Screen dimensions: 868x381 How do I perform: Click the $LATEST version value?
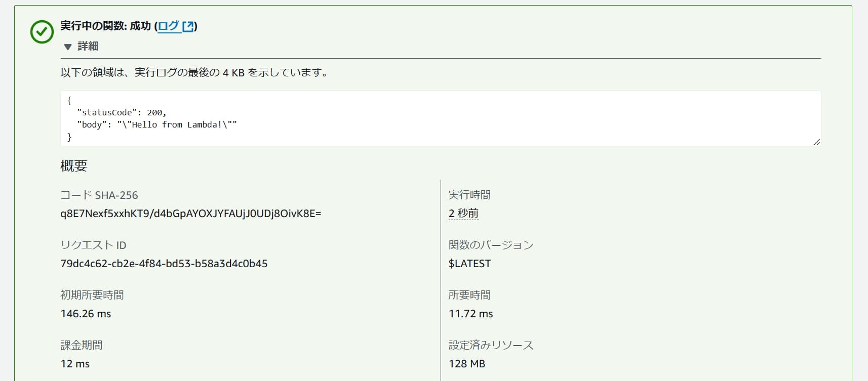coord(469,264)
